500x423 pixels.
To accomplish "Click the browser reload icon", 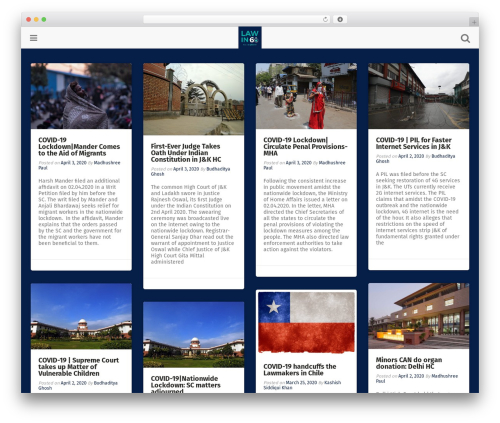I will (x=325, y=20).
